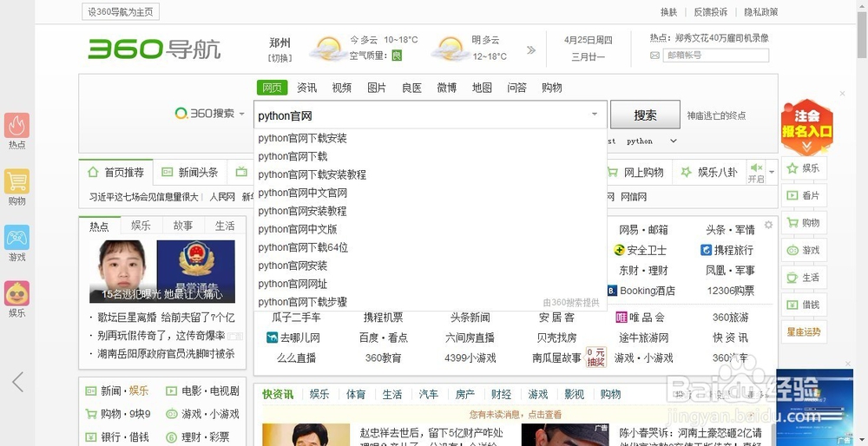868x446 pixels.
Task: Focus the 邮箱帐号 input field
Action: pos(716,56)
